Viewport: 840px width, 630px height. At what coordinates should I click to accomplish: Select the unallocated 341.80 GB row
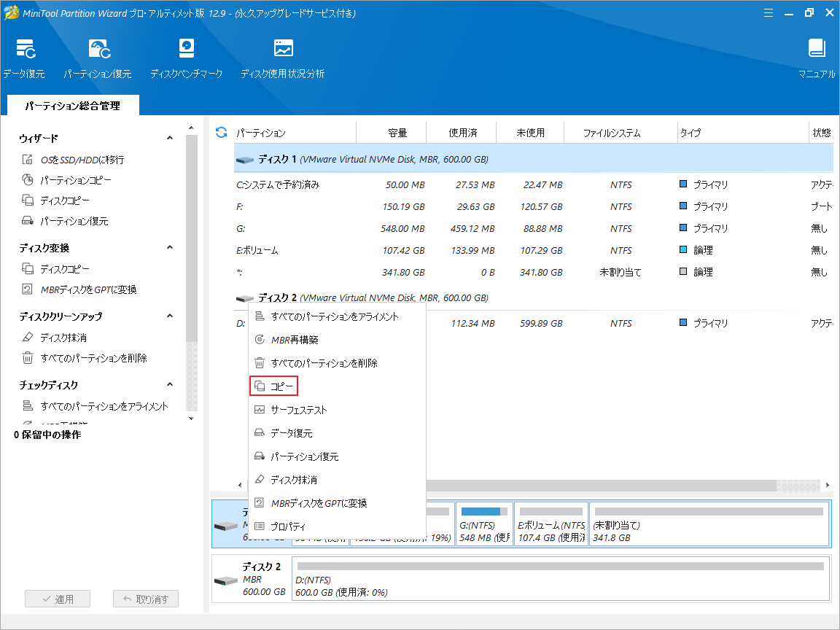pyautogui.click(x=534, y=272)
